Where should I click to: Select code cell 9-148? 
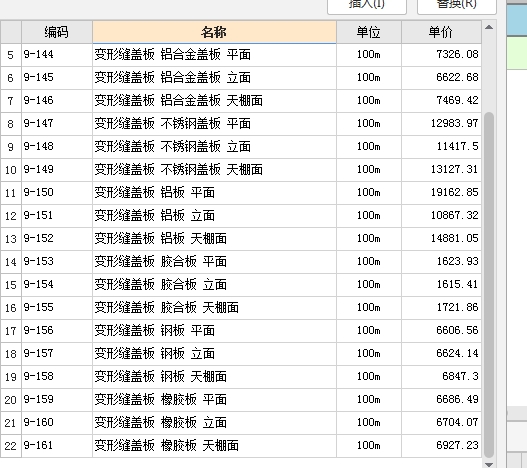point(57,147)
